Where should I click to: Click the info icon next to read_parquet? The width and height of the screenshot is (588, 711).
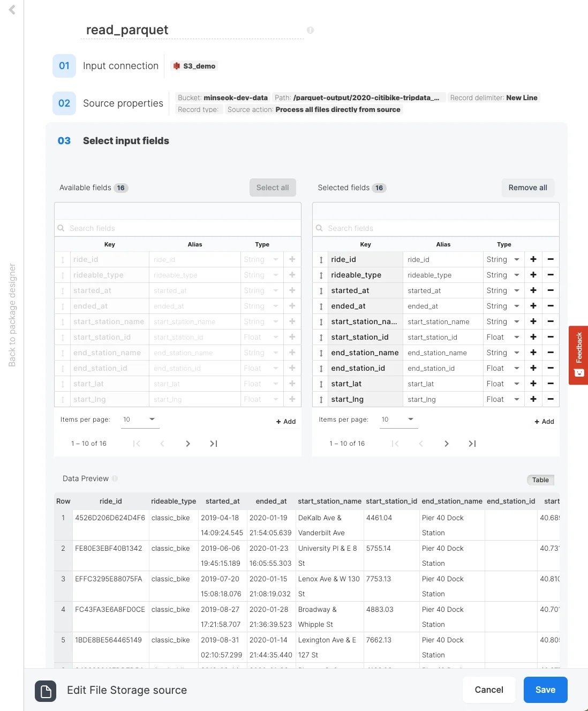tap(310, 30)
